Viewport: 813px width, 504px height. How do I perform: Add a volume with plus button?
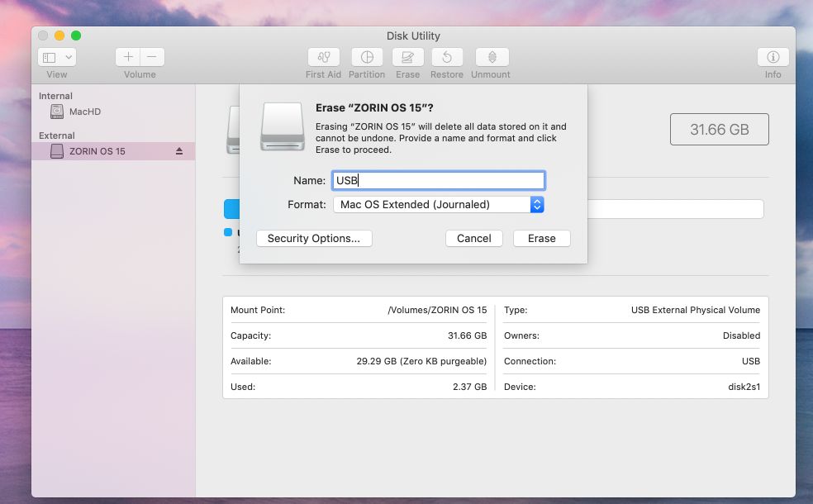tap(128, 57)
